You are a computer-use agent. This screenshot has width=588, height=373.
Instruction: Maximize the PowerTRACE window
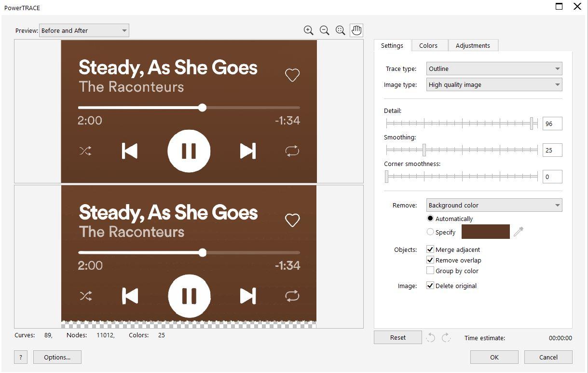(559, 6)
